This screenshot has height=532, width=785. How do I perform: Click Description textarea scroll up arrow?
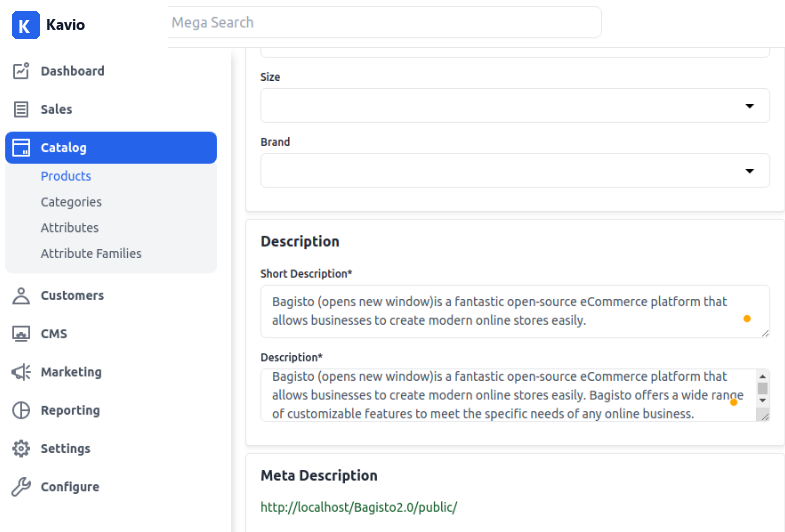[x=762, y=376]
